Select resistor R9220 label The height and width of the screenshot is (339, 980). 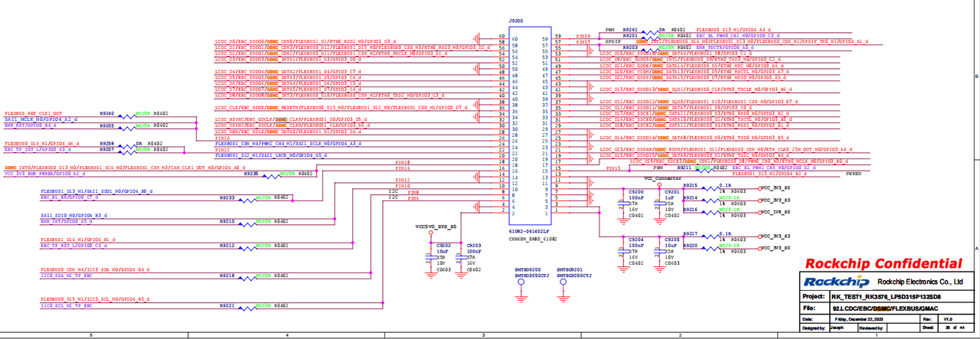[690, 246]
